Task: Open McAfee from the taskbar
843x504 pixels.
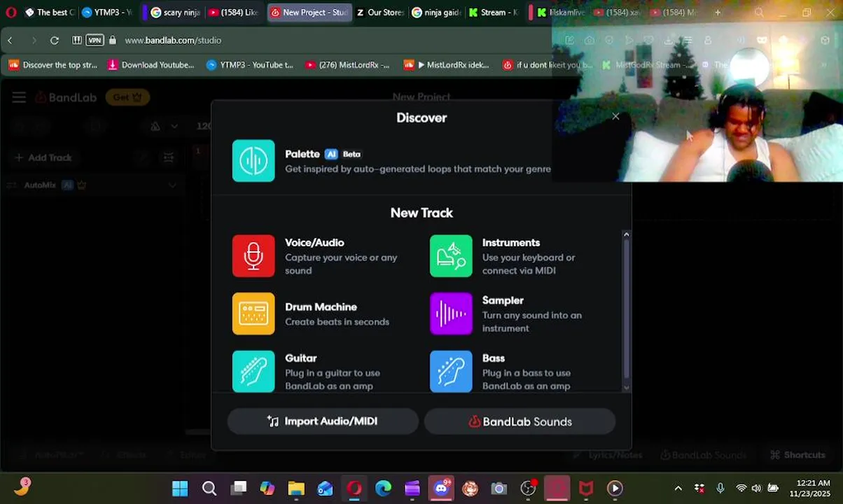Action: pos(586,489)
